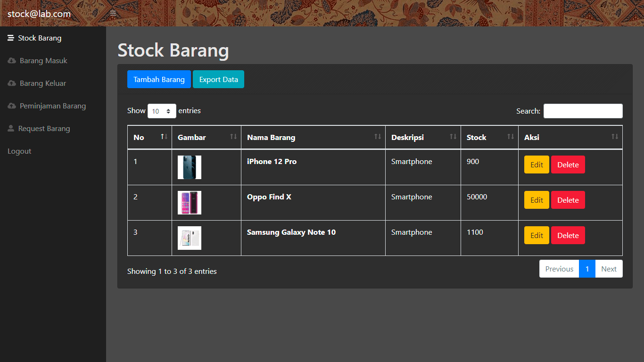Click the Deskripsi column header label
The height and width of the screenshot is (362, 644).
click(407, 137)
